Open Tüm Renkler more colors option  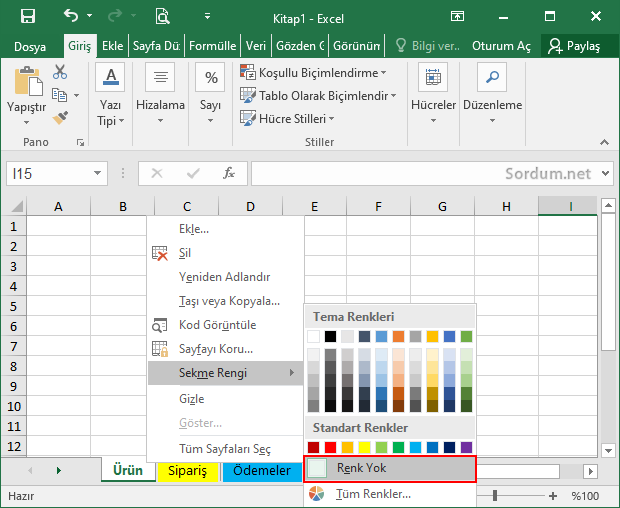pos(390,494)
